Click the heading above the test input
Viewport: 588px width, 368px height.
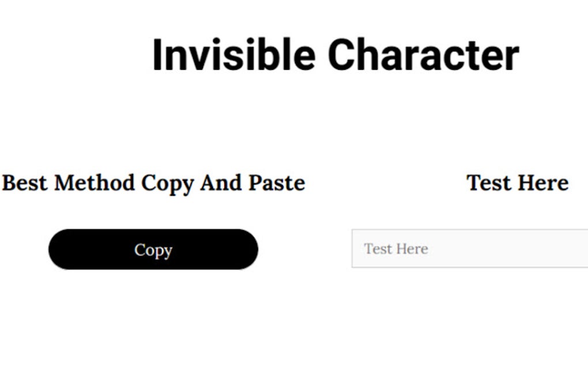(517, 183)
